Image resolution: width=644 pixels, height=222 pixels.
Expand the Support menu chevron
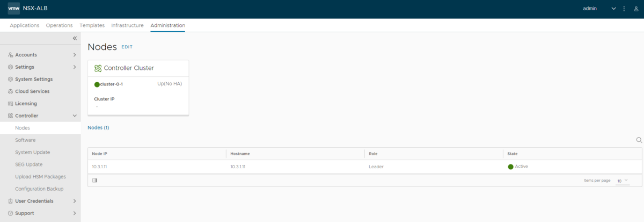point(75,213)
